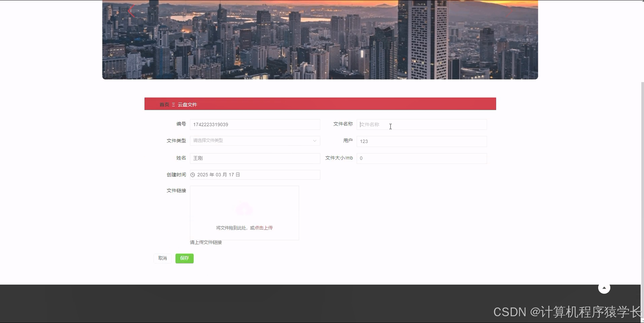Select the 云盘文件 breadcrumb item
The width and height of the screenshot is (644, 323).
(188, 105)
